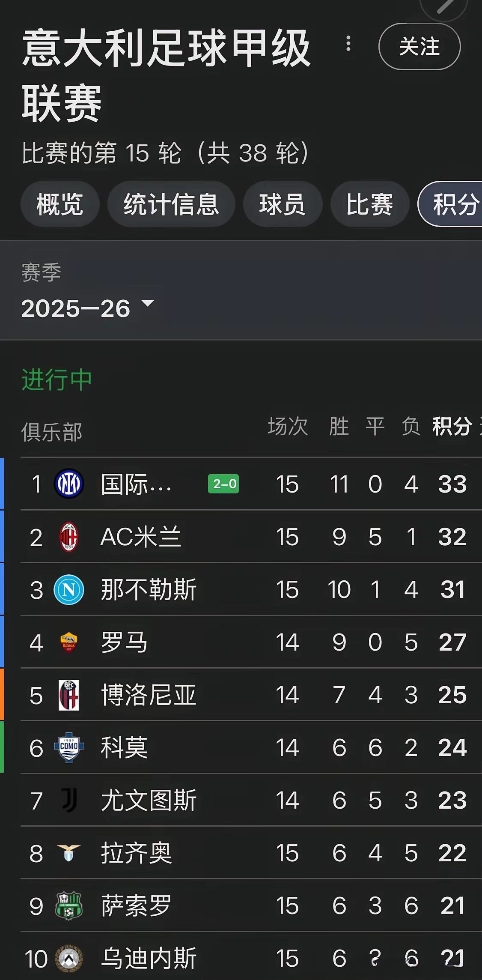Select the 积分 standings tab
Image resolution: width=482 pixels, height=980 pixels.
(x=454, y=204)
